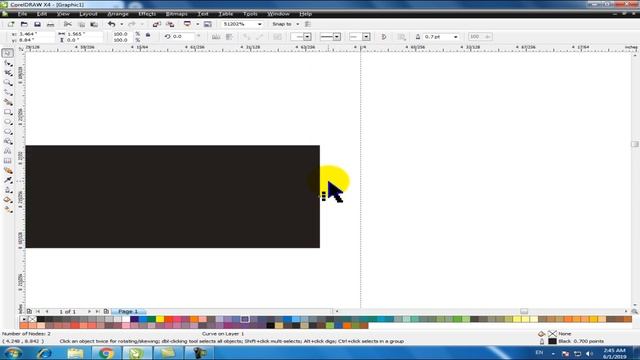Toggle the Auto-close curve button
Viewport: 640px width, 360px height.
384,37
